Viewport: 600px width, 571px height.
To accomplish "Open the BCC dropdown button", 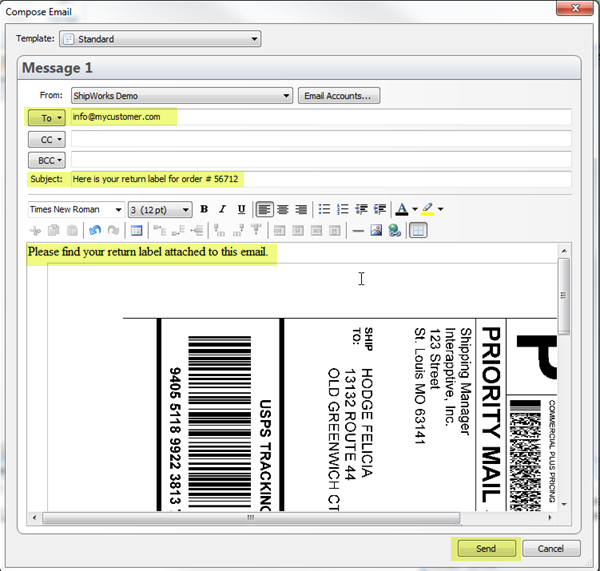I will [47, 160].
